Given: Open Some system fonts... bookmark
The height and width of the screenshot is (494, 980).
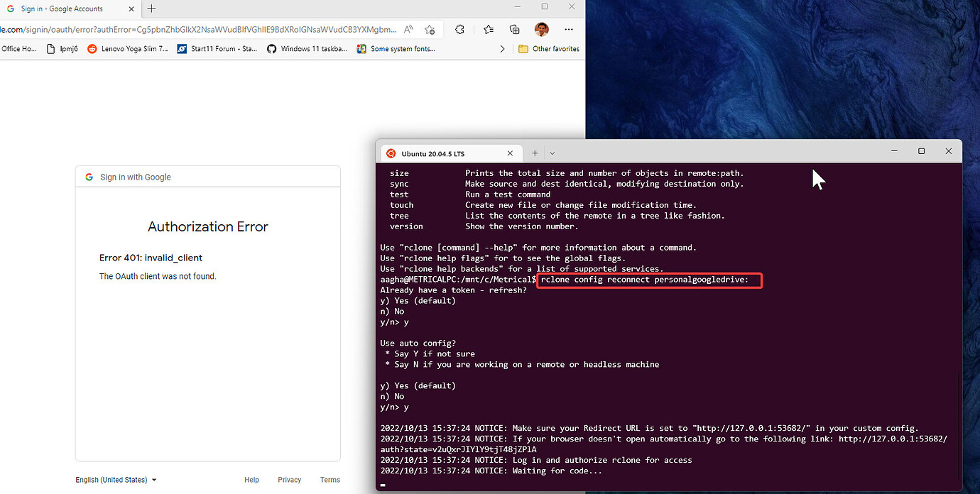Looking at the screenshot, I should [396, 49].
